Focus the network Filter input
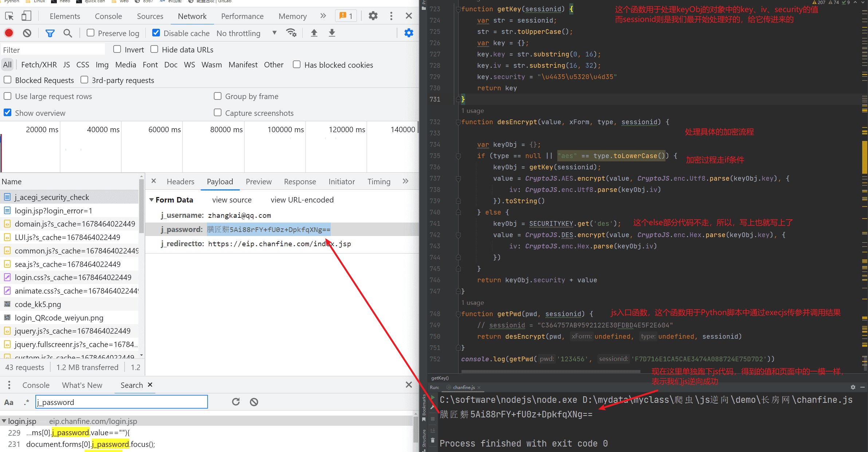Screen dimensions: 868x452 [x=53, y=50]
